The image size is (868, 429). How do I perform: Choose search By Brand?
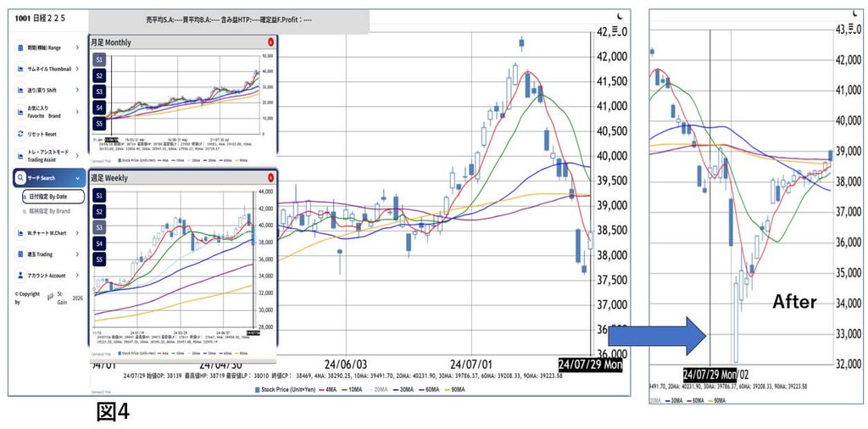click(x=48, y=211)
